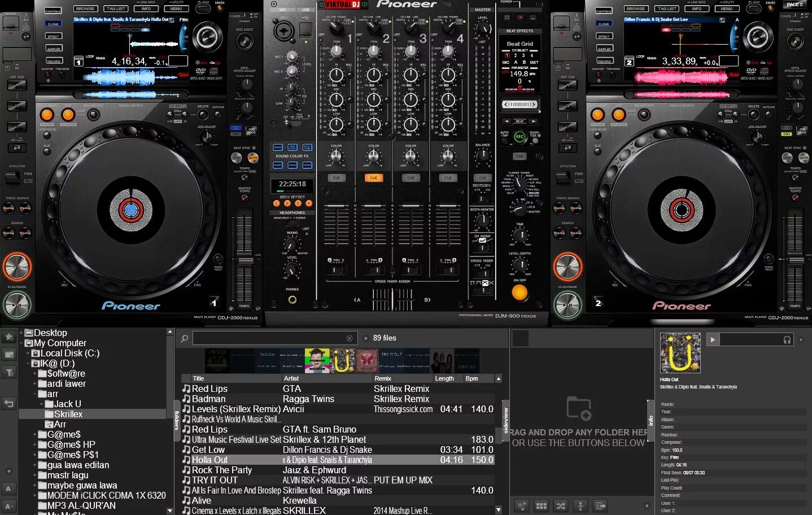Viewport: 812px width, 515px height.
Task: Click left deck first Hot Cue pad
Action: click(x=16, y=85)
